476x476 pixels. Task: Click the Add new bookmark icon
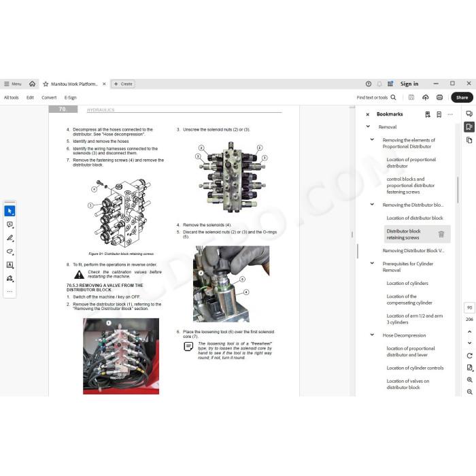tap(439, 114)
